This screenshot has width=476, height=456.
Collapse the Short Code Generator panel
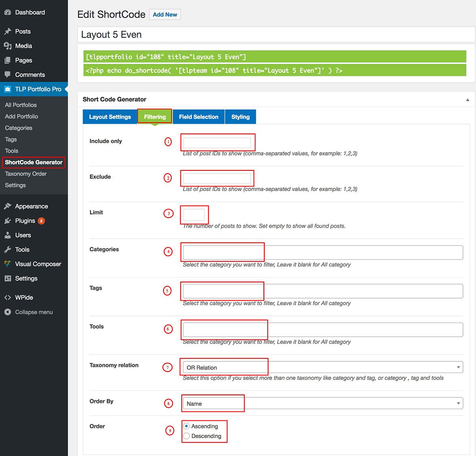(467, 100)
